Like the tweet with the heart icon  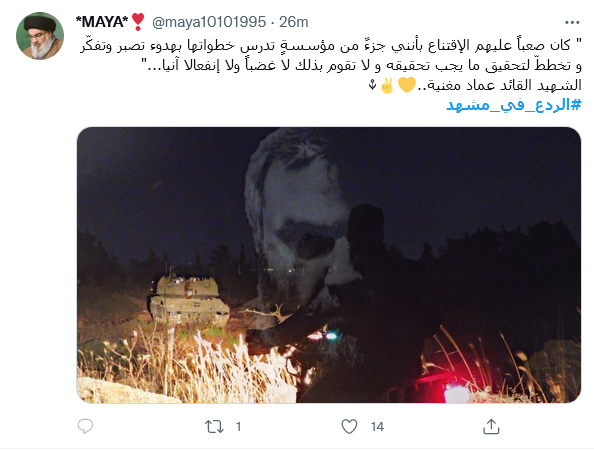tap(349, 427)
